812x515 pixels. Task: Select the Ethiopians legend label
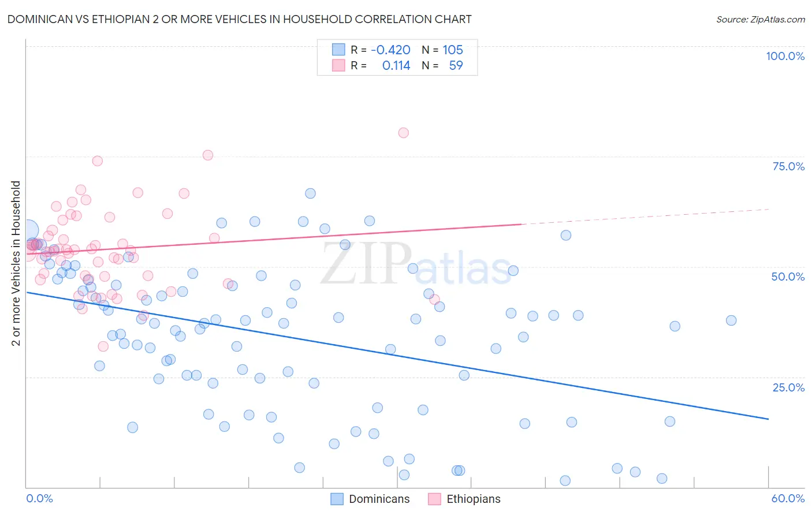pyautogui.click(x=474, y=499)
